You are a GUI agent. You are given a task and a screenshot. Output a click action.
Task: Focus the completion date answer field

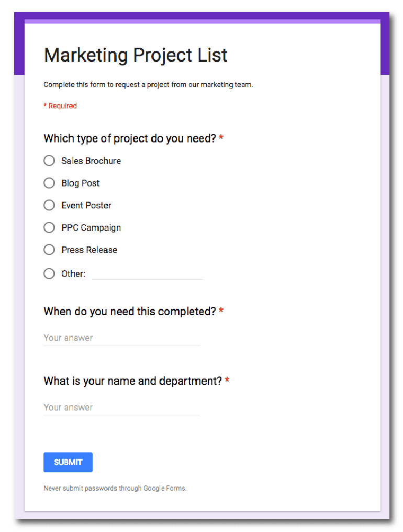tap(121, 338)
